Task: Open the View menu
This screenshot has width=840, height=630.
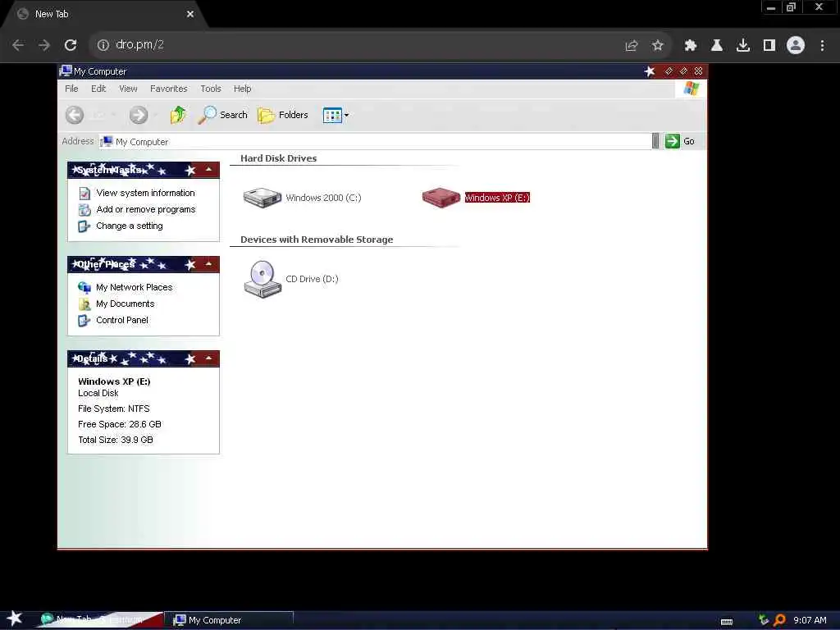Action: coord(128,89)
